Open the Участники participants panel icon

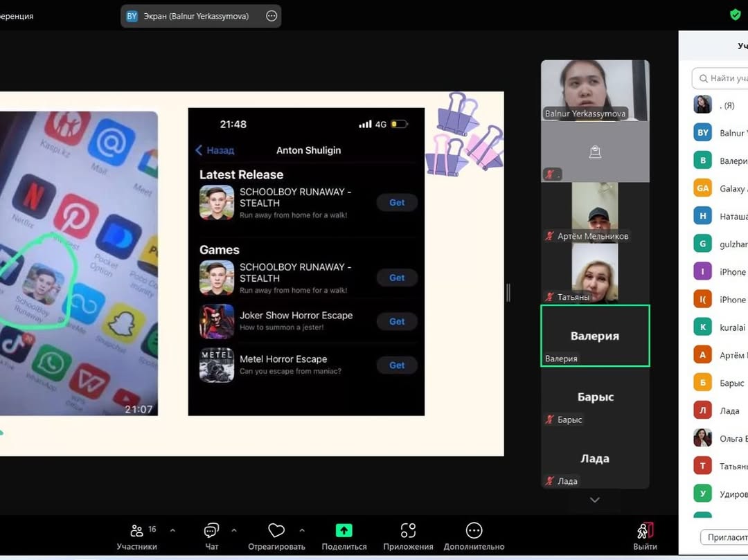coord(136,531)
